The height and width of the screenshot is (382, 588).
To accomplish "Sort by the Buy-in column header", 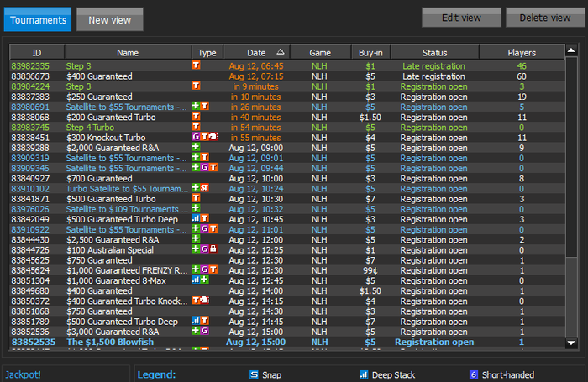I will [370, 53].
